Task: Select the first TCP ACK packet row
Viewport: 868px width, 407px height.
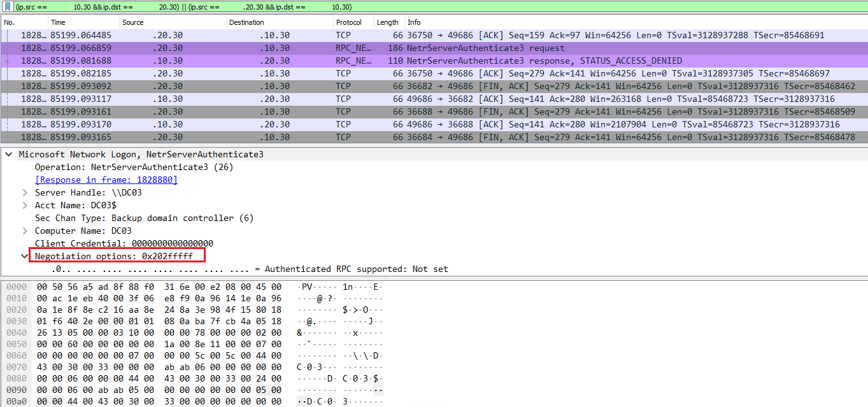Action: 255,34
